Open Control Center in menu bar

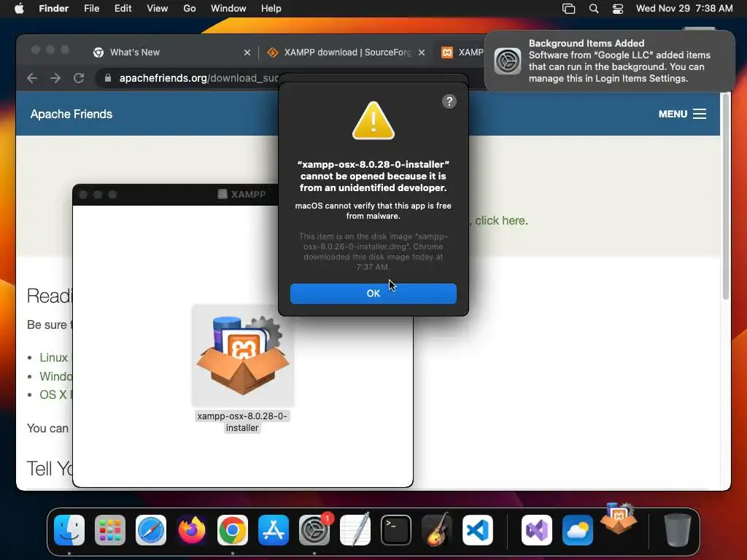(617, 8)
